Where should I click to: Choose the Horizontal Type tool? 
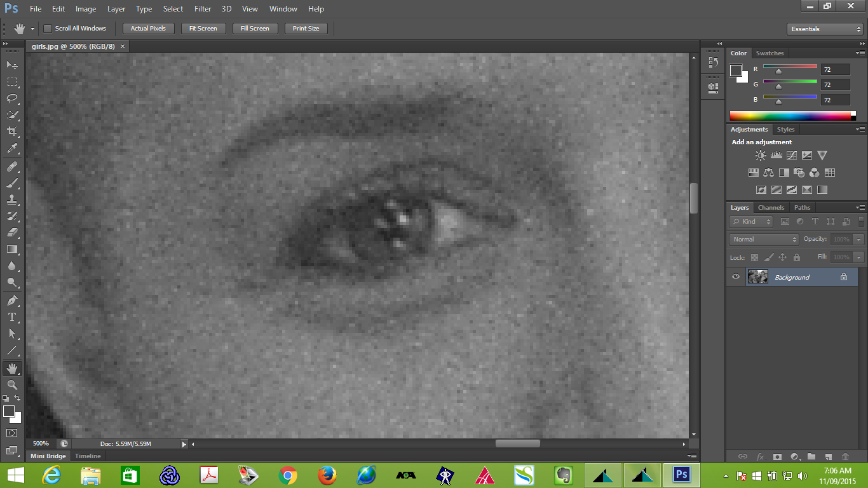point(12,317)
